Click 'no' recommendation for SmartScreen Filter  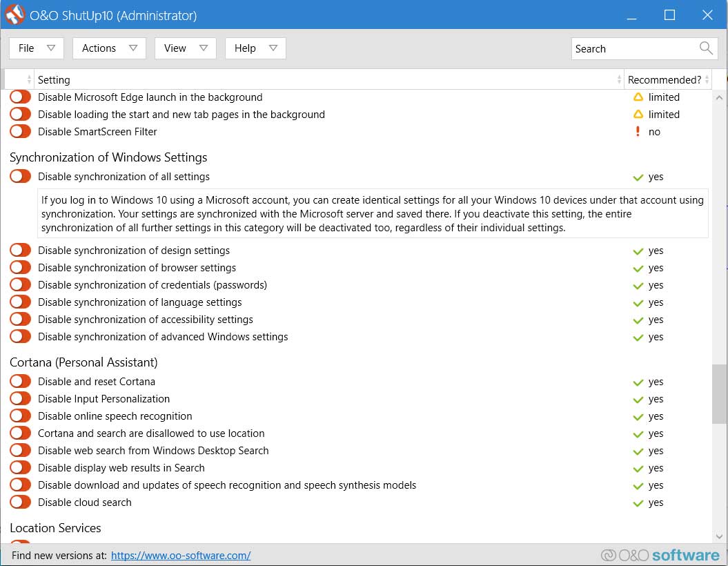(654, 132)
